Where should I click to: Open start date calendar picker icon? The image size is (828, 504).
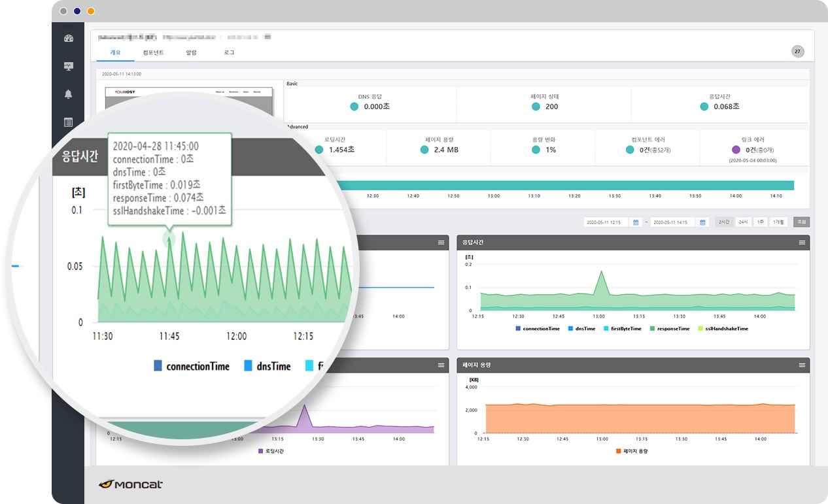pos(636,222)
